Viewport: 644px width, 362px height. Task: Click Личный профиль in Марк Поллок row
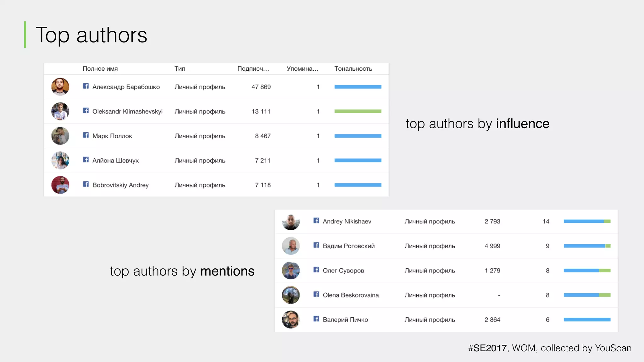[200, 136]
